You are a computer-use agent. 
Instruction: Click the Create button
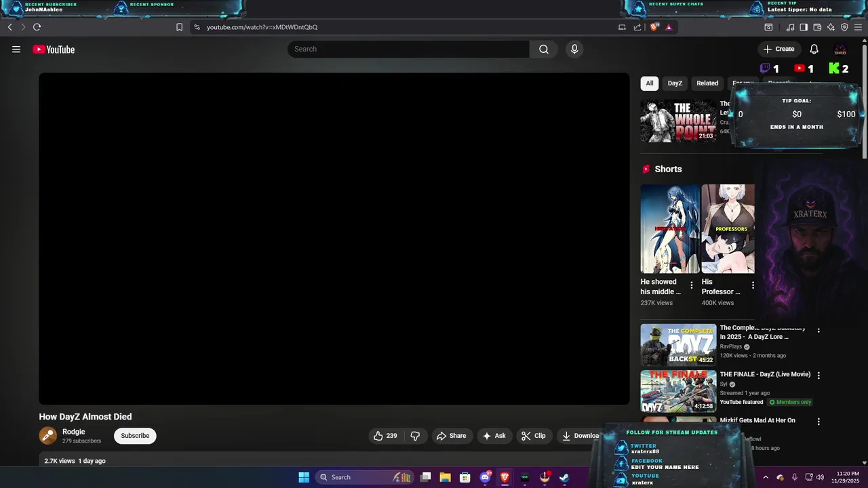pos(779,49)
